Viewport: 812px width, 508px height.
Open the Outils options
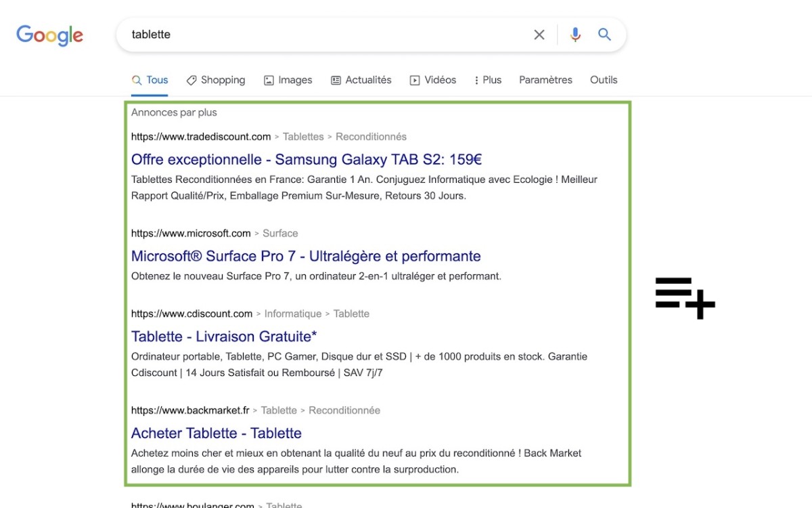click(604, 80)
